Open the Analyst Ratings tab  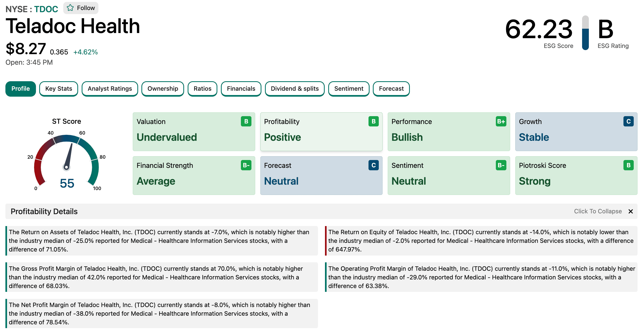click(110, 89)
